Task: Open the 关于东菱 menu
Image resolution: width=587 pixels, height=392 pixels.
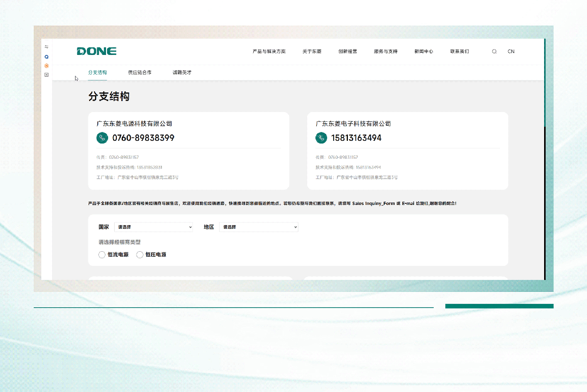Action: (x=312, y=52)
